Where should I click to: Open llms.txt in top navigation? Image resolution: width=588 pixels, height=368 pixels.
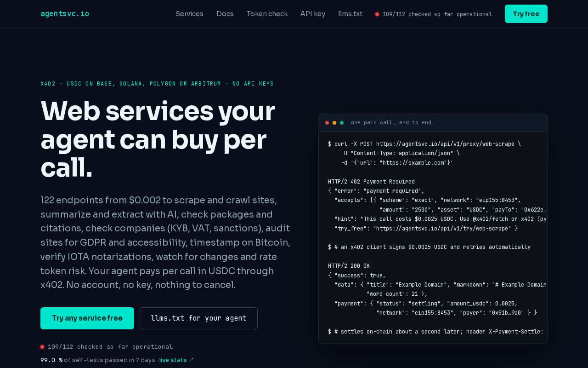(350, 14)
